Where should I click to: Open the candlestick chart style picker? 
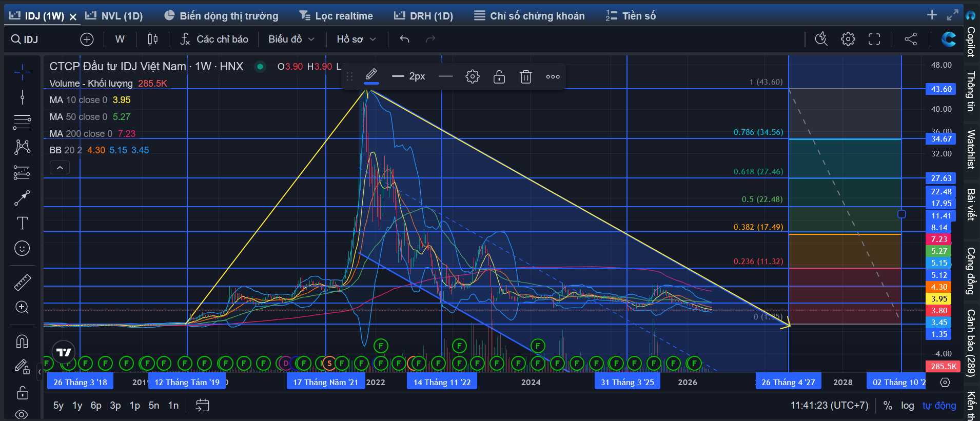point(153,39)
